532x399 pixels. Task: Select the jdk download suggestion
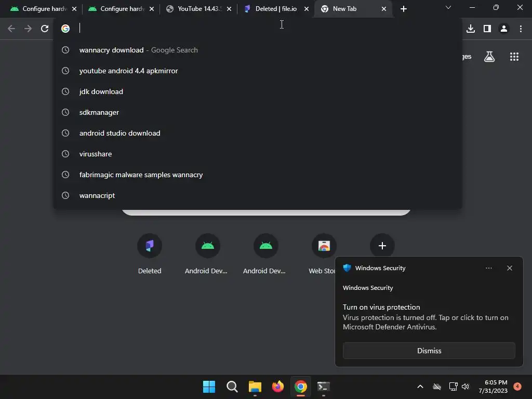click(x=258, y=91)
